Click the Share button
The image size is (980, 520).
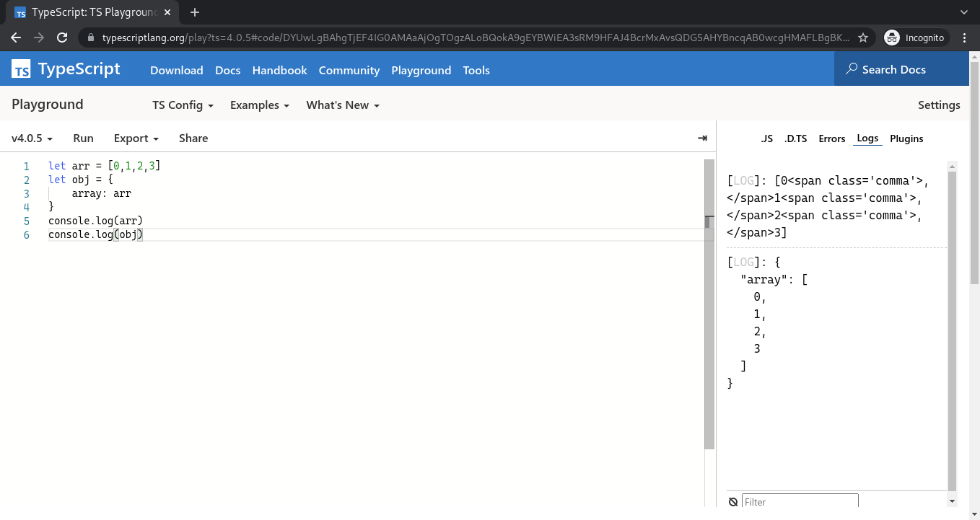(x=193, y=138)
